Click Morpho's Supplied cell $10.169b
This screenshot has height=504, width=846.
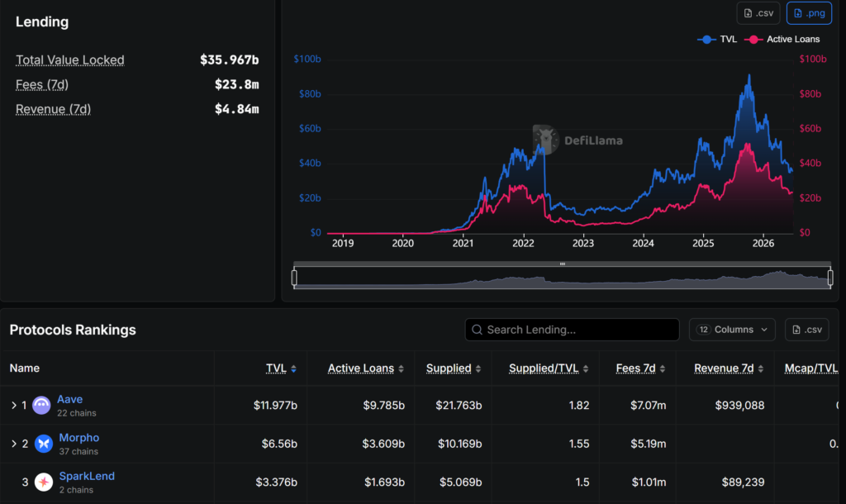tap(459, 444)
